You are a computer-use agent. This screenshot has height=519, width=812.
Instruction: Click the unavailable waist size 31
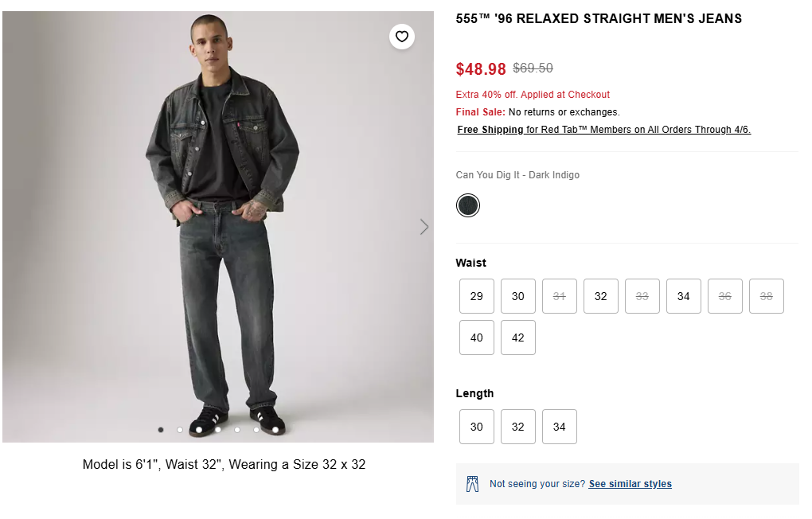[x=560, y=296]
